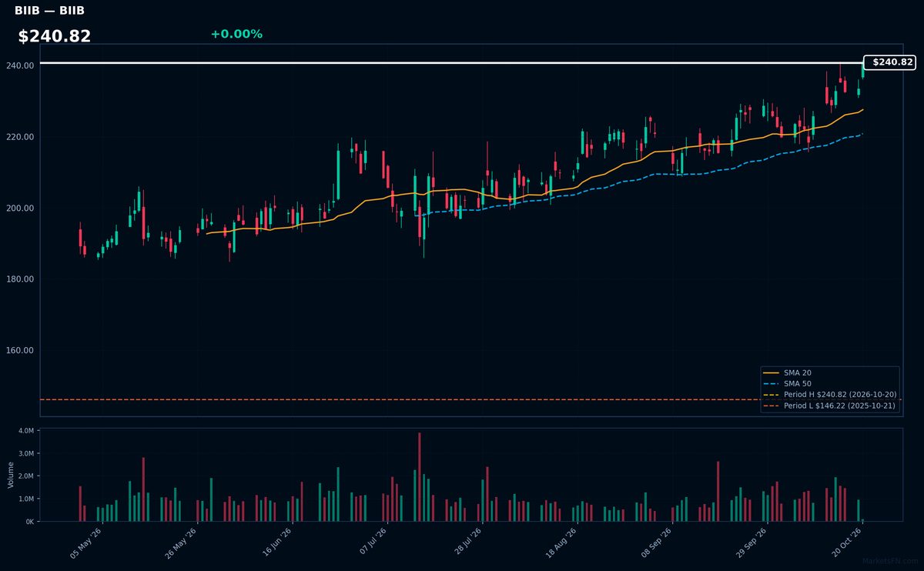Click the 160.00 price axis label
The image size is (924, 571).
[21, 350]
